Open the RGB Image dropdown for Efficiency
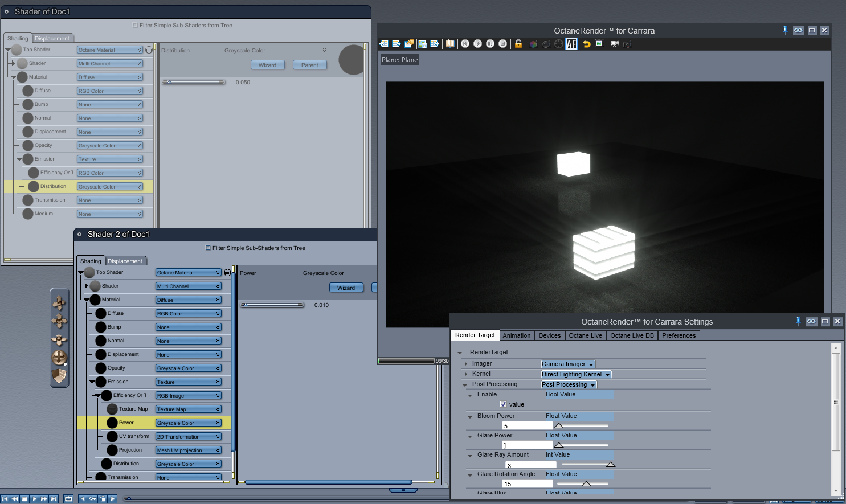This screenshot has height=504, width=846. (189, 396)
